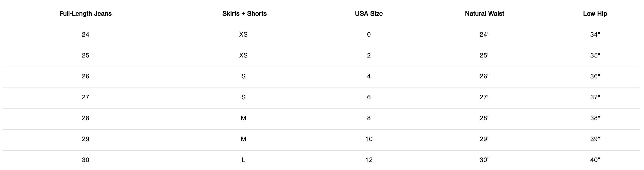
Task: Click the Full-Length Jeans column header
Action: [85, 14]
